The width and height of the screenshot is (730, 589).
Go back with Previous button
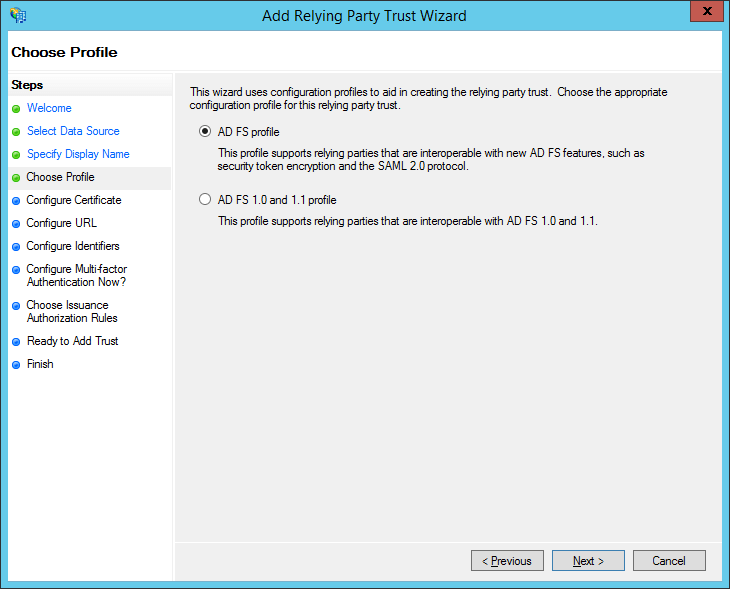tap(507, 561)
